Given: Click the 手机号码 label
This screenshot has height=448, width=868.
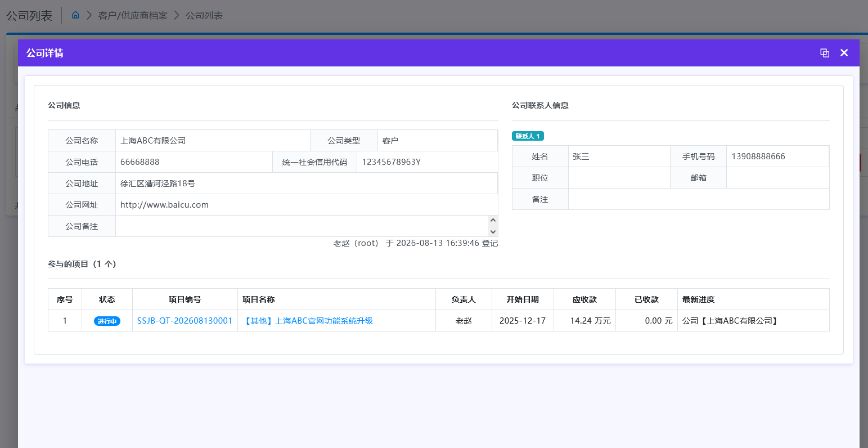Looking at the screenshot, I should tap(699, 156).
